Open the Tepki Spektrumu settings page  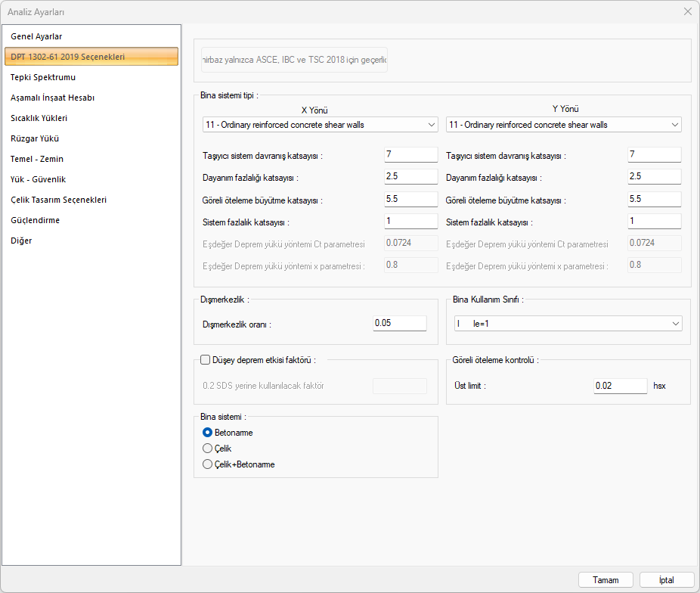[43, 77]
